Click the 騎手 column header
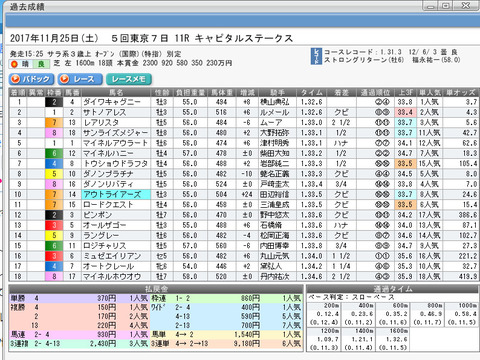The width and height of the screenshot is (480, 360). tap(277, 92)
